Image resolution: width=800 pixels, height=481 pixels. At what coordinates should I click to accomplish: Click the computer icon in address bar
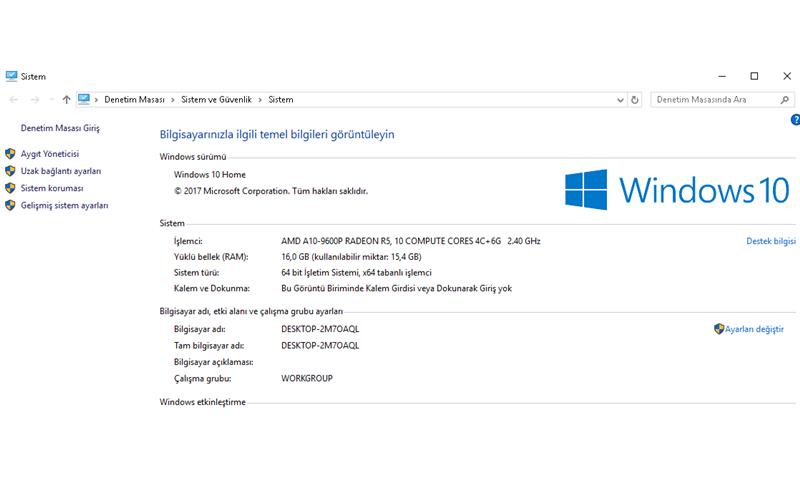[85, 100]
